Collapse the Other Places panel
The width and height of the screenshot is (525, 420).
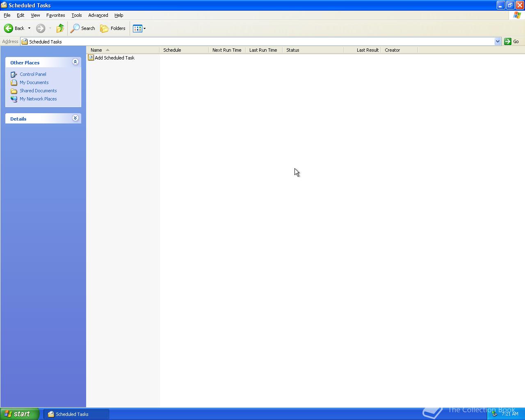75,62
